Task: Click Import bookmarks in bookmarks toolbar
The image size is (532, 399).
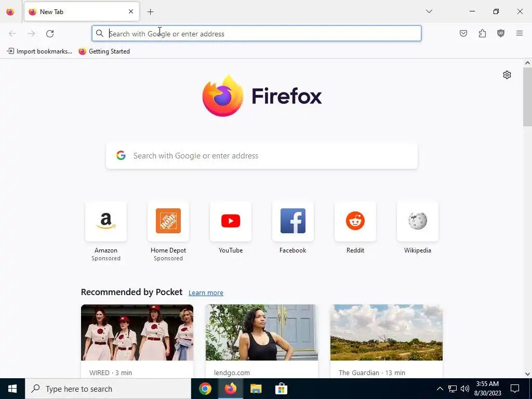Action: point(39,51)
